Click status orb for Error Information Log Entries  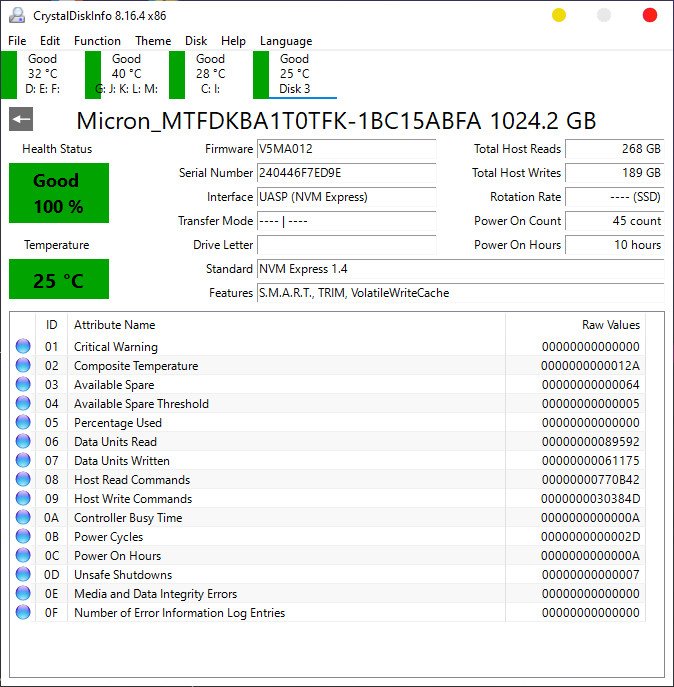pos(23,612)
